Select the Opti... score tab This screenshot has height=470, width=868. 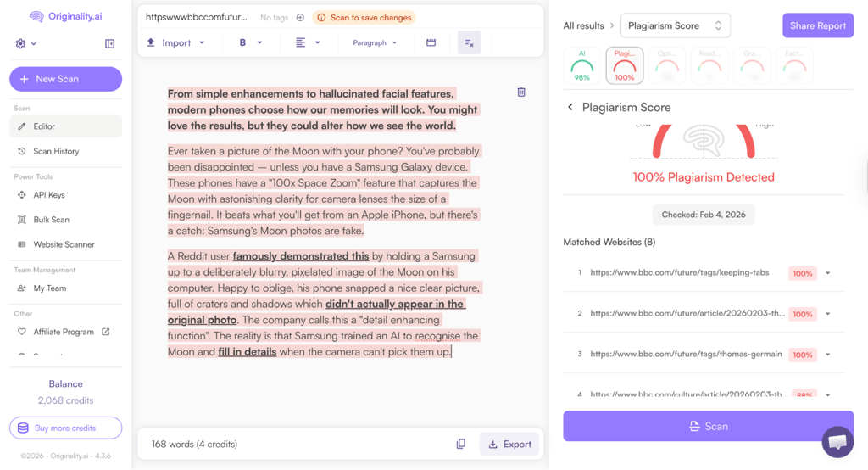tap(667, 65)
